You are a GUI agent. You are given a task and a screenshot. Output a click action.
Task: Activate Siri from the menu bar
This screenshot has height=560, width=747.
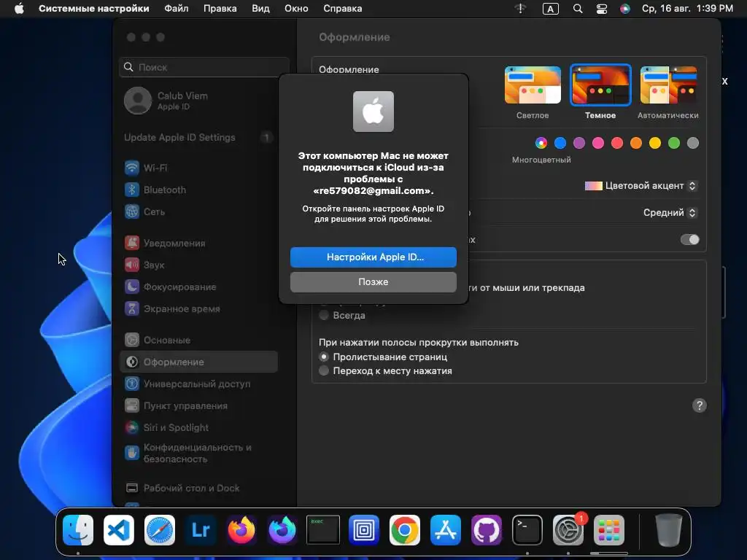(625, 9)
